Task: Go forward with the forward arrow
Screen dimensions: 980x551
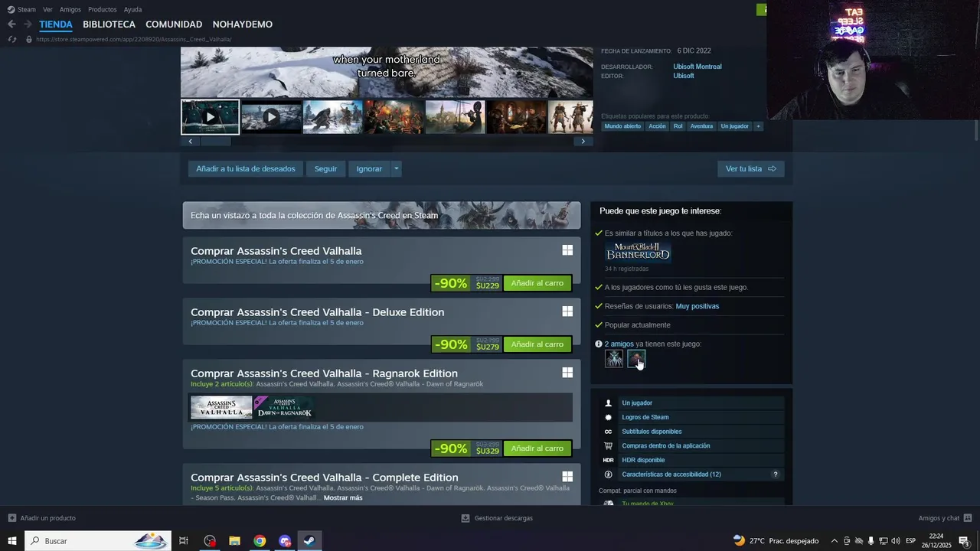Action: coord(28,24)
